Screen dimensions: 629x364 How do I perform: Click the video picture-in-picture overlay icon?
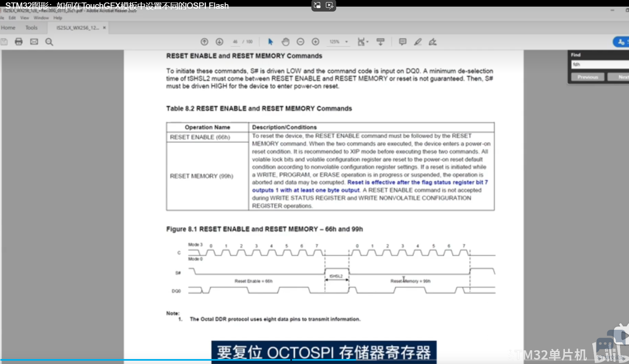(317, 5)
